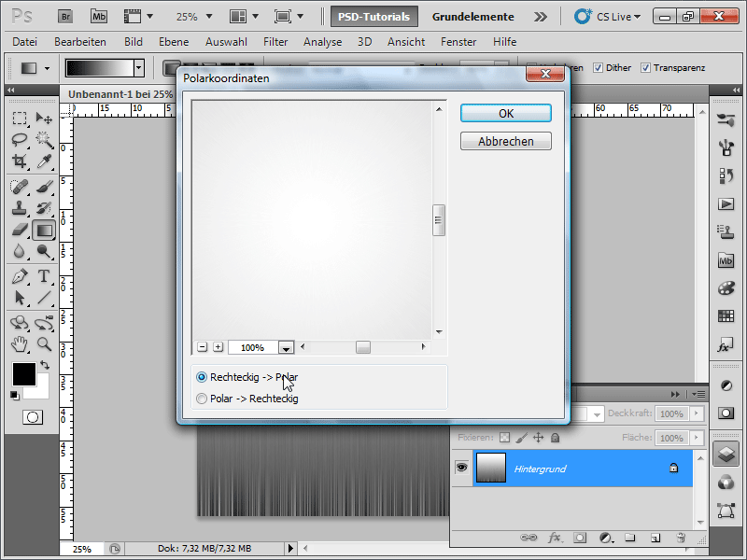The width and height of the screenshot is (747, 560).
Task: Toggle lock all in Fixieren row
Action: [555, 437]
